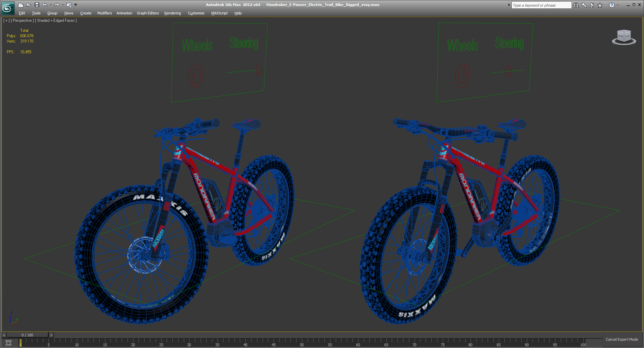
Task: Click the right bike's Steering slider control
Action: (508, 71)
